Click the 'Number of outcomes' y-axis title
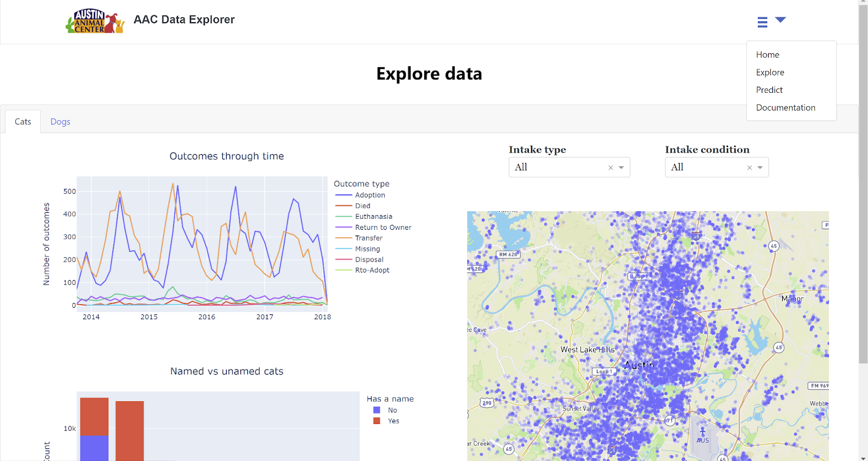Viewport: 868px width, 461px height. coord(47,244)
